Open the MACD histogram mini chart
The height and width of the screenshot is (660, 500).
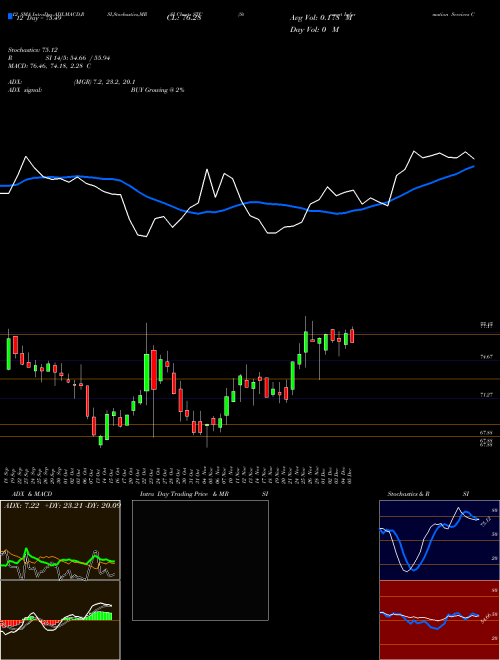[60, 620]
